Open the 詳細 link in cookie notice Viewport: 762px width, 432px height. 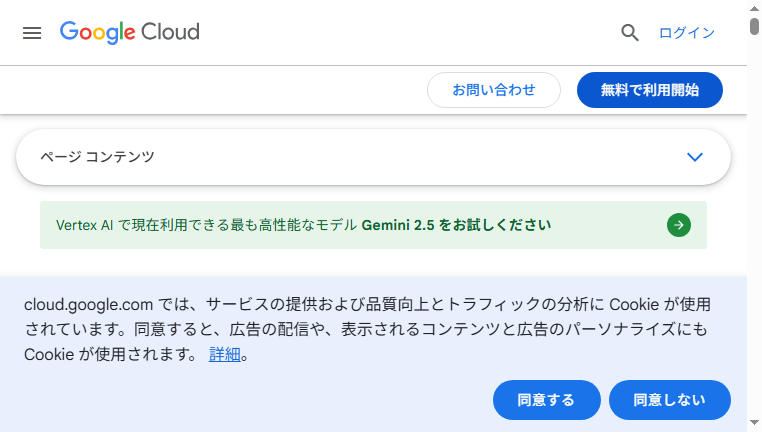coord(225,354)
